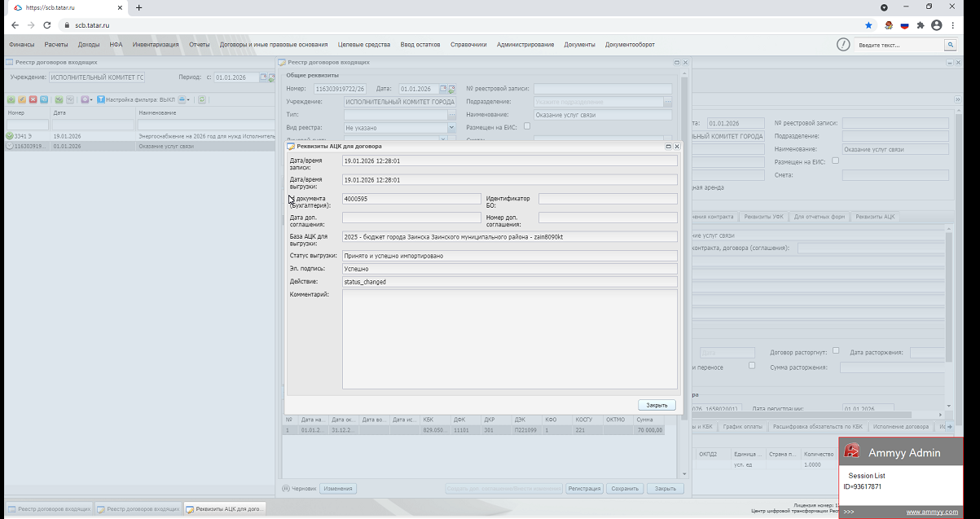
Task: Open the print dropdown arrow in toolbar
Action: tap(189, 99)
